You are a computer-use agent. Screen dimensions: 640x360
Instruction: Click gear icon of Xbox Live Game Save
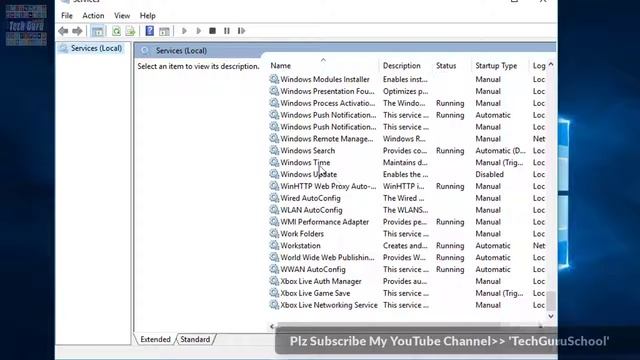(x=274, y=293)
